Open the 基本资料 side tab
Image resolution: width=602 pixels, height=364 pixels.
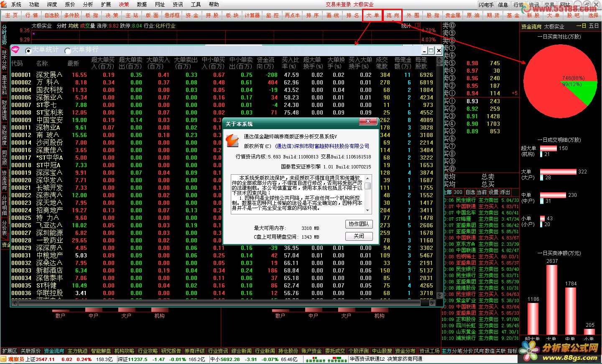coord(5,85)
